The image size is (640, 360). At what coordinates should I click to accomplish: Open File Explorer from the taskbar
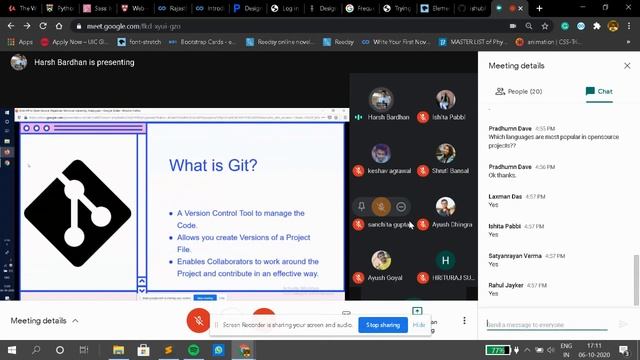[x=118, y=350]
